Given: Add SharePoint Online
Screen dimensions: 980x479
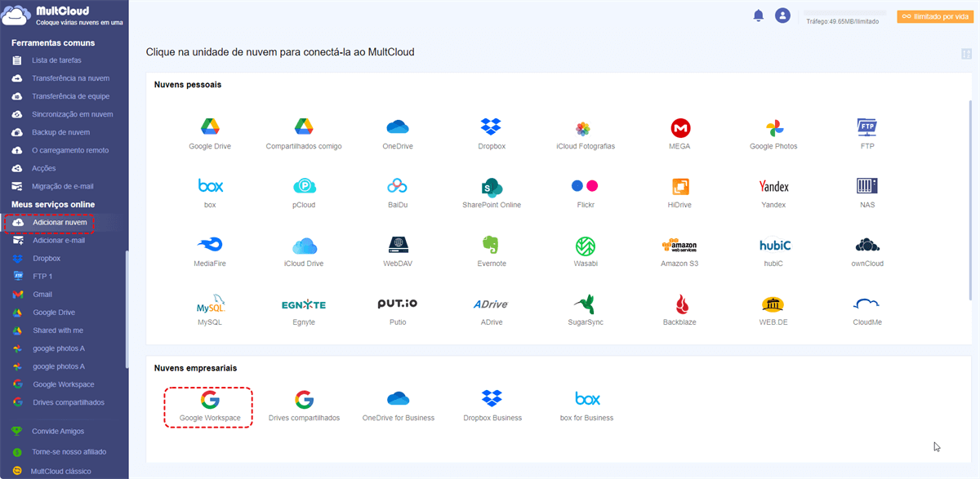Looking at the screenshot, I should 491,186.
